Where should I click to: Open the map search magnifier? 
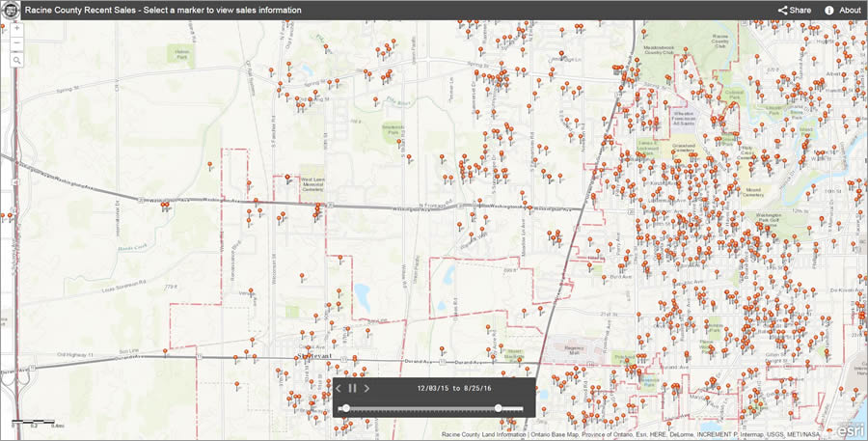tap(16, 61)
